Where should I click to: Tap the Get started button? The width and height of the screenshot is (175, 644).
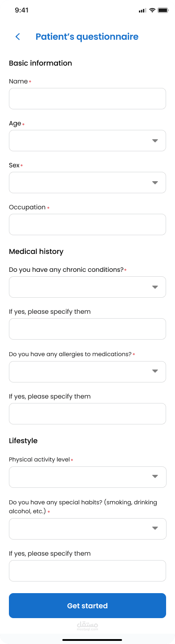[x=87, y=606]
